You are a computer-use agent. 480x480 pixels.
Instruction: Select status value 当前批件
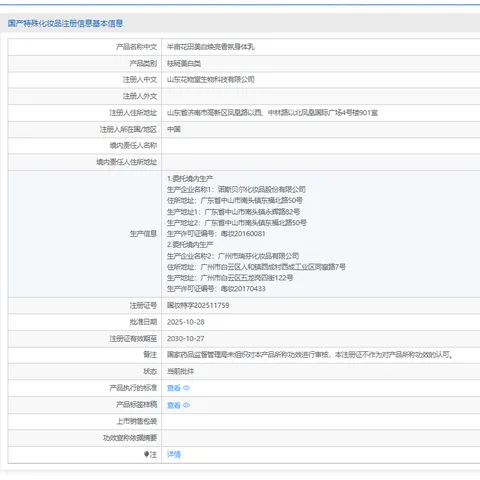(180, 372)
